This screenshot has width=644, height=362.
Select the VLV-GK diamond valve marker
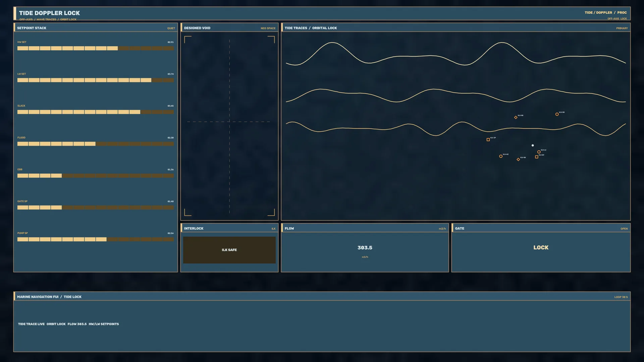pyautogui.click(x=518, y=160)
